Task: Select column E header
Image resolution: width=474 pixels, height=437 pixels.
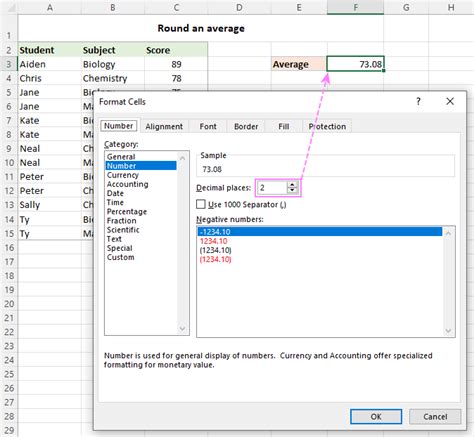Action: pos(299,7)
